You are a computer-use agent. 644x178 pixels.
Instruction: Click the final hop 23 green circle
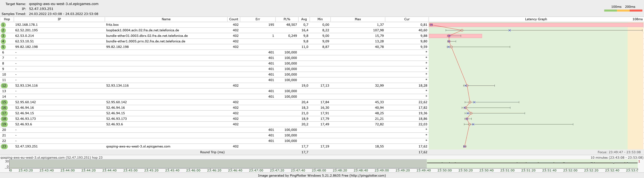tap(4, 146)
